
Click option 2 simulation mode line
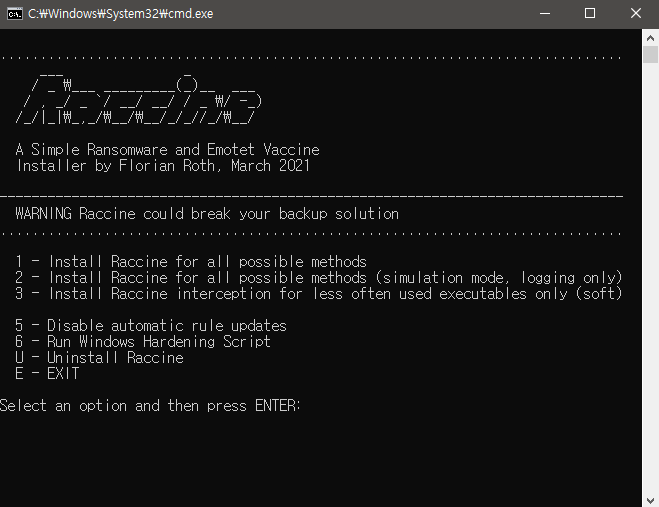point(319,277)
